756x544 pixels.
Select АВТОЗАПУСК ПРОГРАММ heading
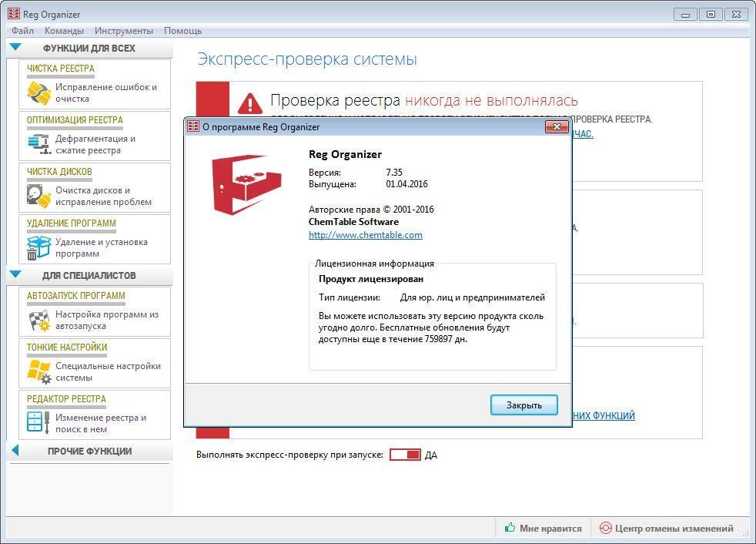coord(76,295)
